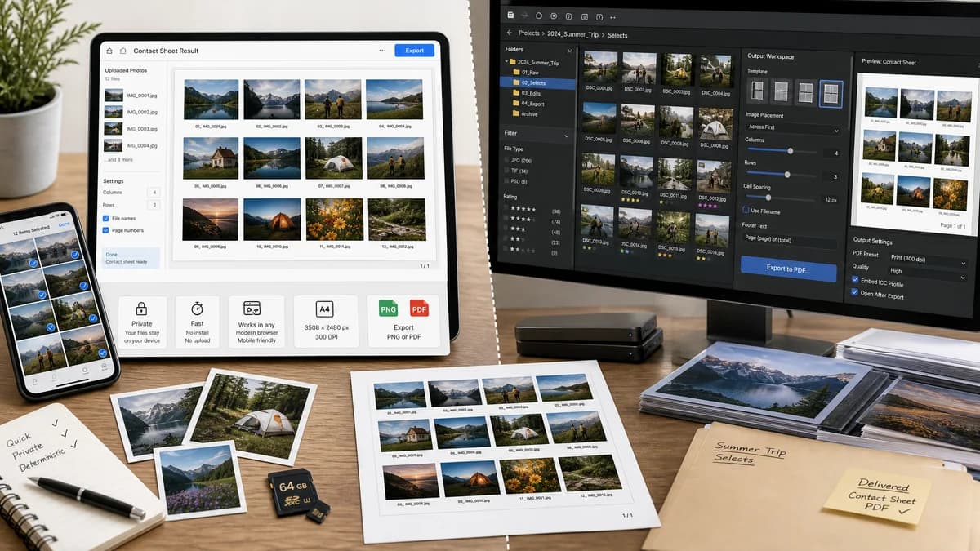The width and height of the screenshot is (980, 551).
Task: Click the stopwatch Fast icon
Action: (x=197, y=309)
